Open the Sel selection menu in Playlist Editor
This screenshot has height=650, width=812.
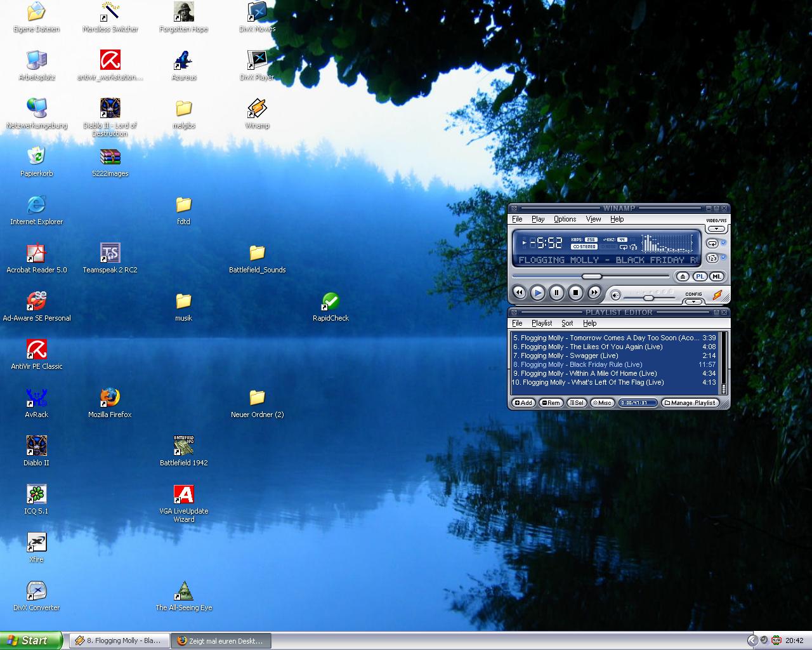click(577, 402)
